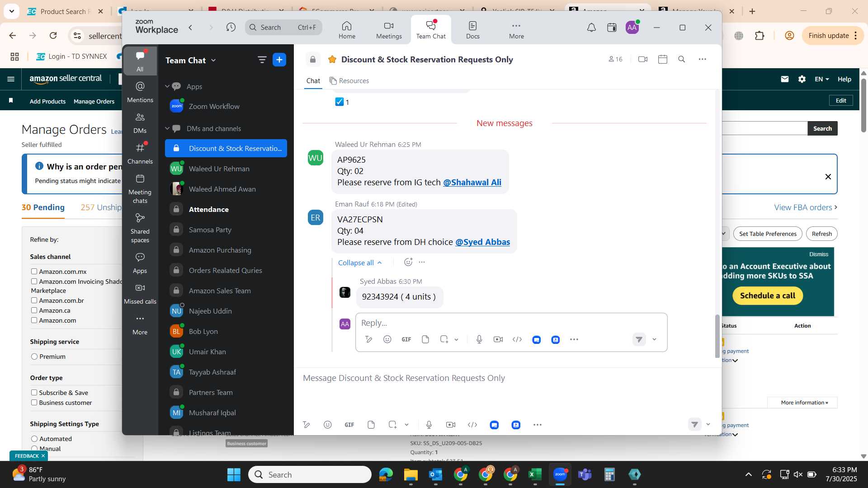Open Channels in Zoom sidebar

click(140, 154)
